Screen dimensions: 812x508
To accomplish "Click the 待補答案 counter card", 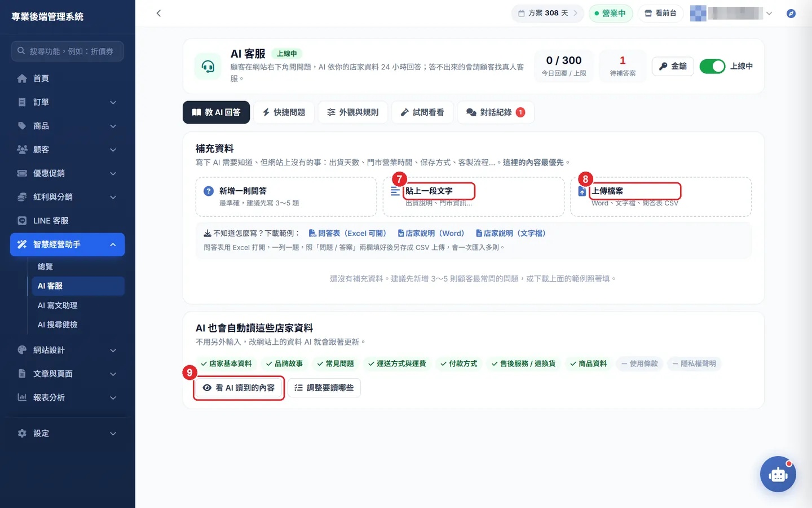I will point(623,66).
